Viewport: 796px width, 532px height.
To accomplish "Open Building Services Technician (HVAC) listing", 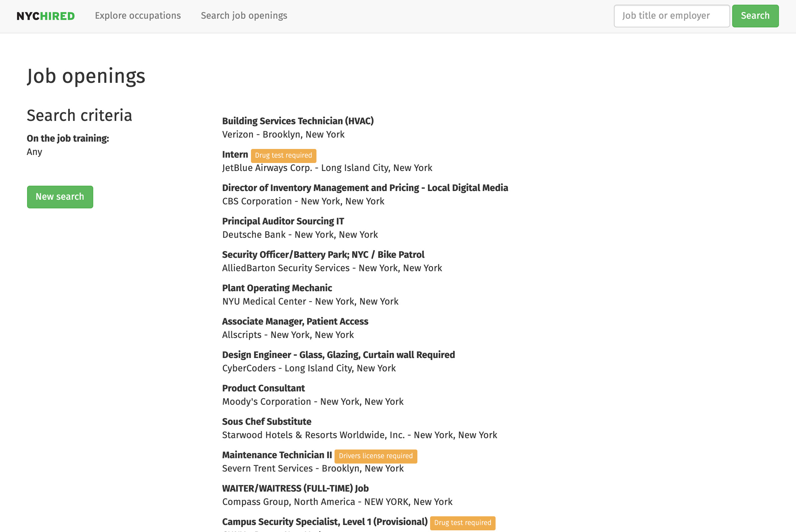I will pyautogui.click(x=298, y=121).
